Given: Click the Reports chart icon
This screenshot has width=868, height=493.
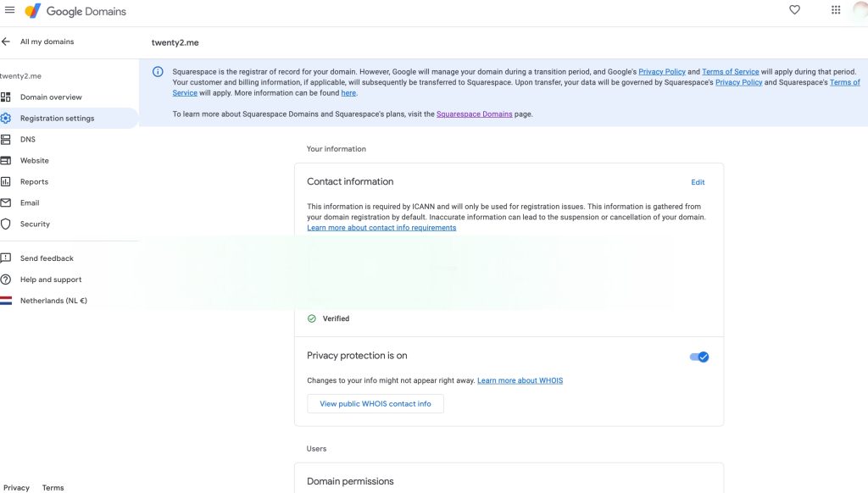Looking at the screenshot, I should 6,181.
